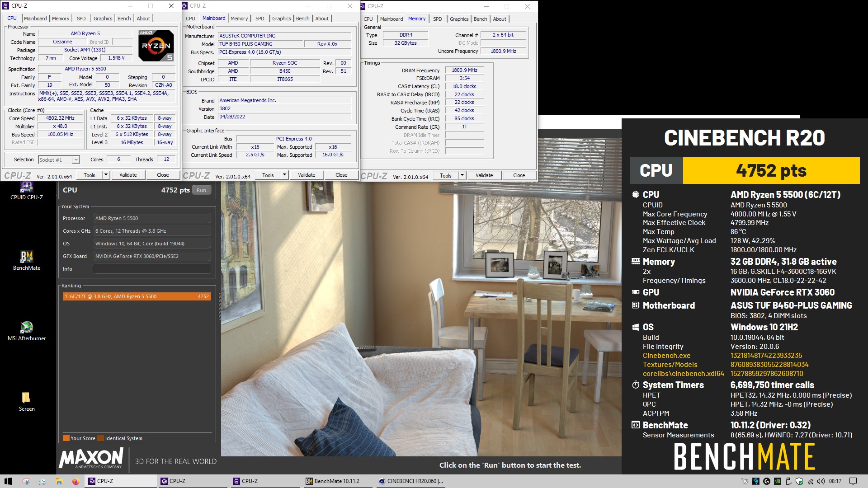Image resolution: width=868 pixels, height=488 pixels.
Task: Click the Tools button in the Memory CPU-Z window
Action: click(x=446, y=175)
